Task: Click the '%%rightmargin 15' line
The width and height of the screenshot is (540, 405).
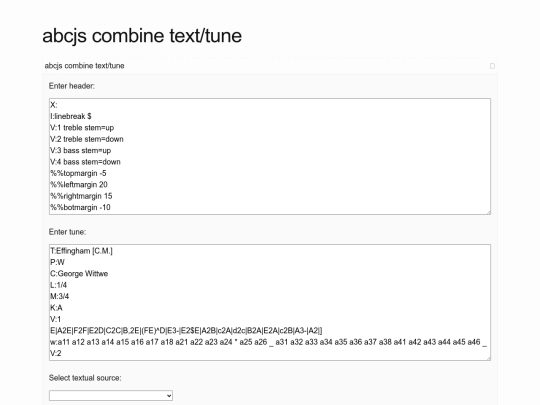Action: pyautogui.click(x=81, y=196)
